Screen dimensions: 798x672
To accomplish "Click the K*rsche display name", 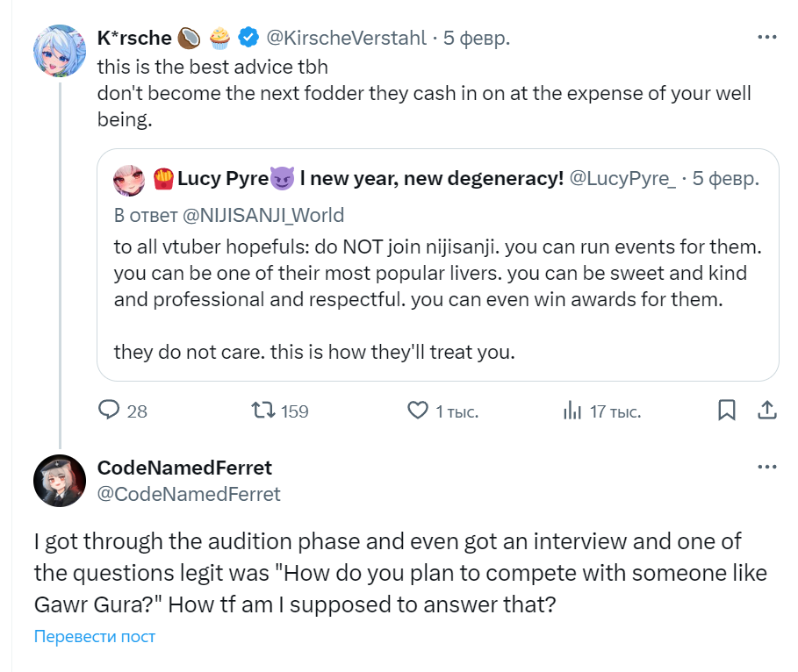I will pyautogui.click(x=134, y=38).
